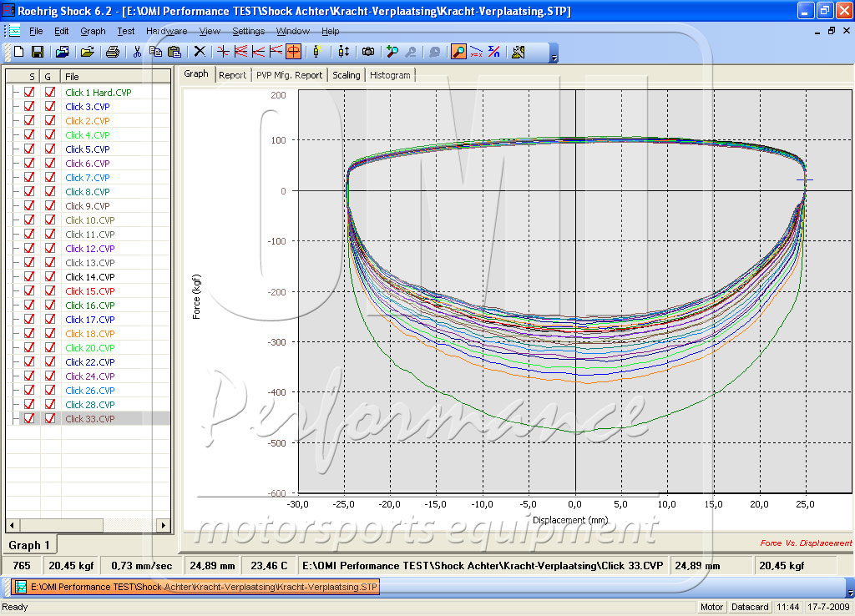This screenshot has width=855, height=616.
Task: Open the Hardware menu
Action: point(166,31)
